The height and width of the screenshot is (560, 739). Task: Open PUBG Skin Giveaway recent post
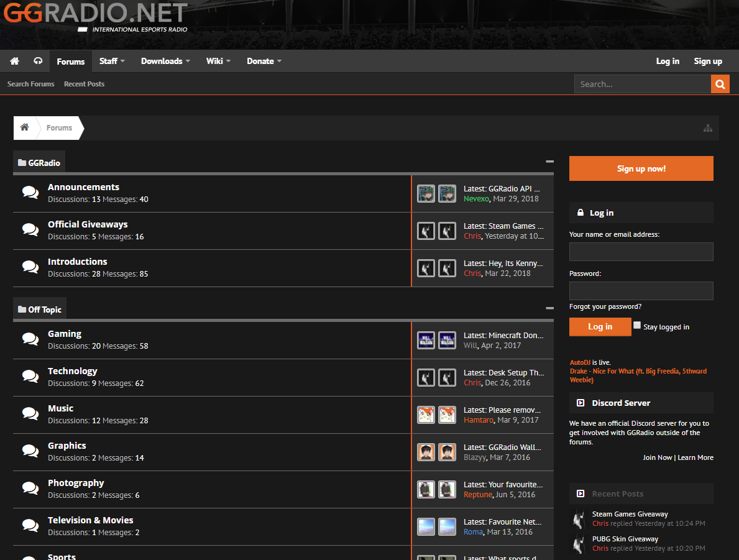(625, 539)
